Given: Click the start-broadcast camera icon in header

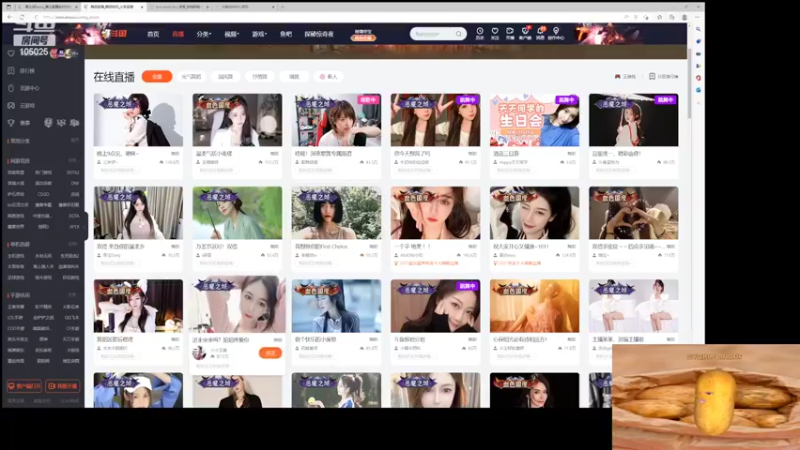Looking at the screenshot, I should tap(510, 32).
